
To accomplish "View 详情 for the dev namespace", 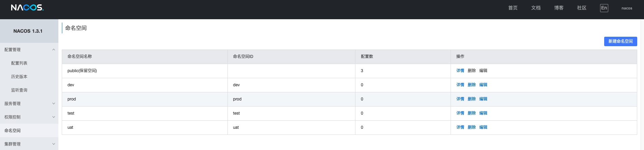I will (460, 85).
